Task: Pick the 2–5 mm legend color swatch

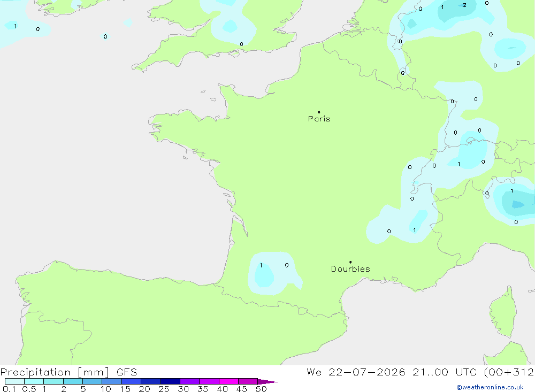Action: [x=73, y=381]
